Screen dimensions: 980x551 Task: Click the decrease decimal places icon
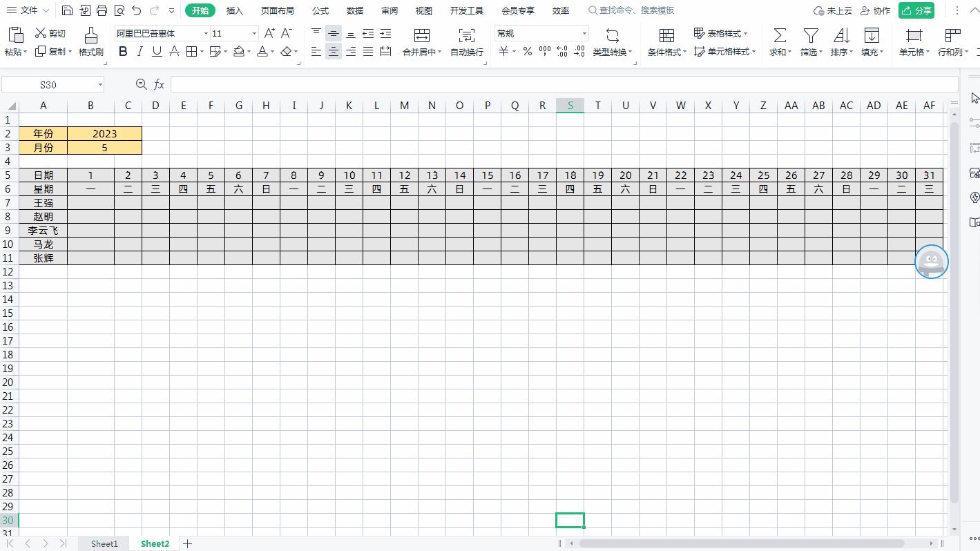[x=579, y=51]
